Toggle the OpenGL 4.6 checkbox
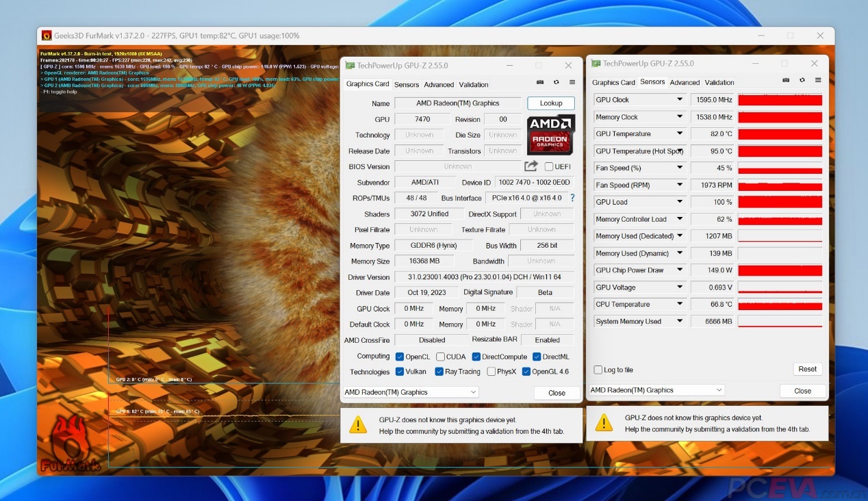 coord(526,372)
